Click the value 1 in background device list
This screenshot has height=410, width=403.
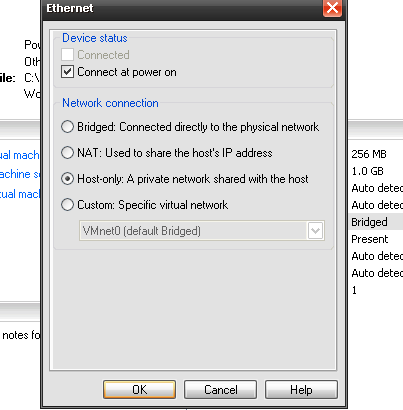pos(354,290)
